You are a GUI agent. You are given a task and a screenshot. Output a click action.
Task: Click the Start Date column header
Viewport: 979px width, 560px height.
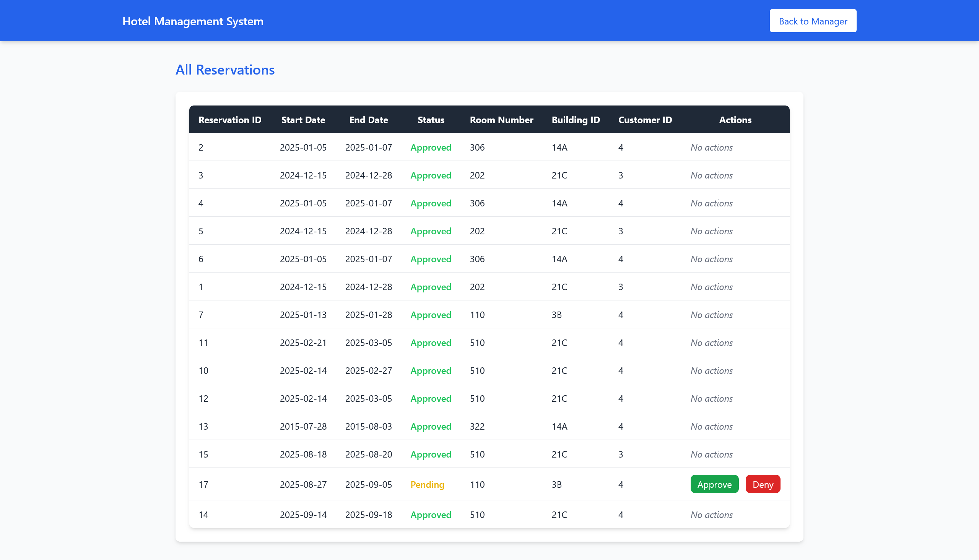[x=303, y=120]
